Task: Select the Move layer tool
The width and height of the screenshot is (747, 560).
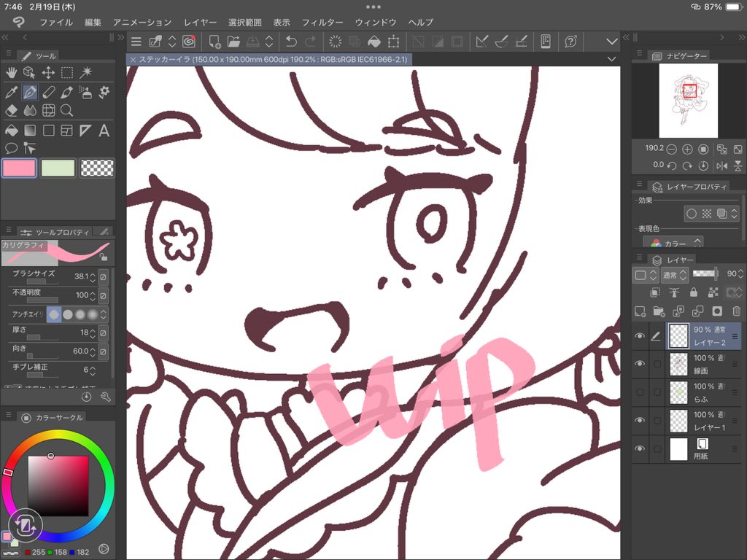Action: point(48,72)
